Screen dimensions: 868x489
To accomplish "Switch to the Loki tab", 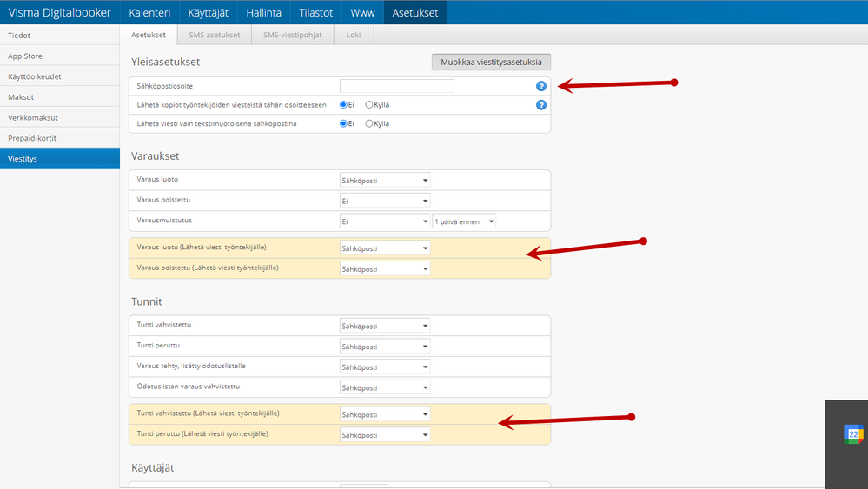I will point(353,35).
